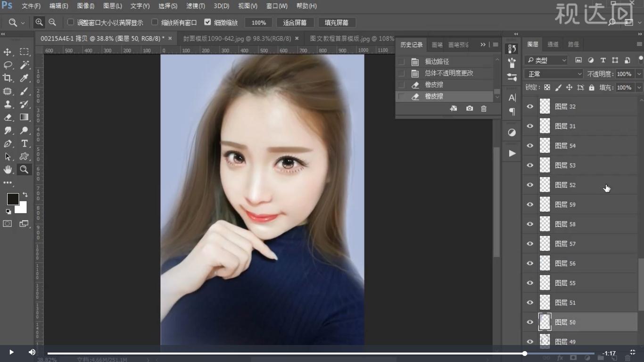Select the Custom Shape tool
Screen dimensions: 644x362
[x=24, y=156]
